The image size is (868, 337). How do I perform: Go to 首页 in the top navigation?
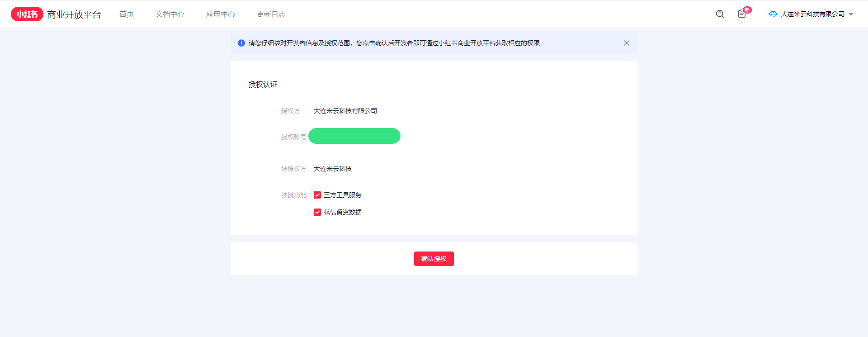tap(127, 14)
